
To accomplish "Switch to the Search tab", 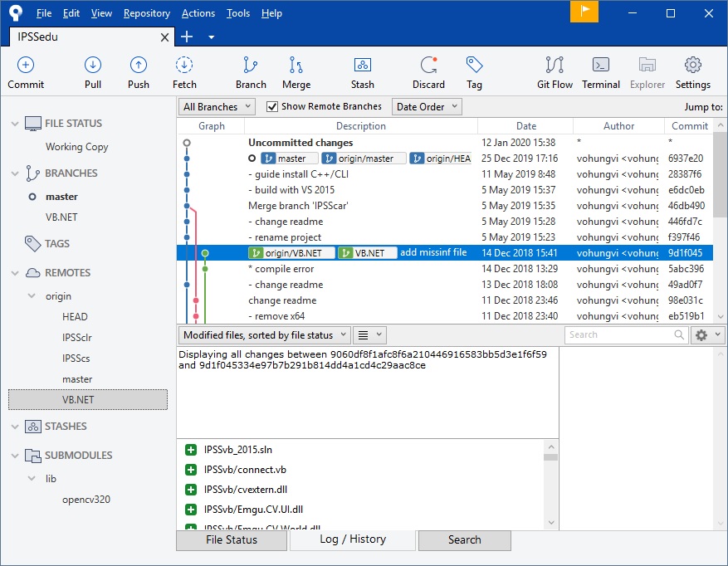I will point(464,539).
